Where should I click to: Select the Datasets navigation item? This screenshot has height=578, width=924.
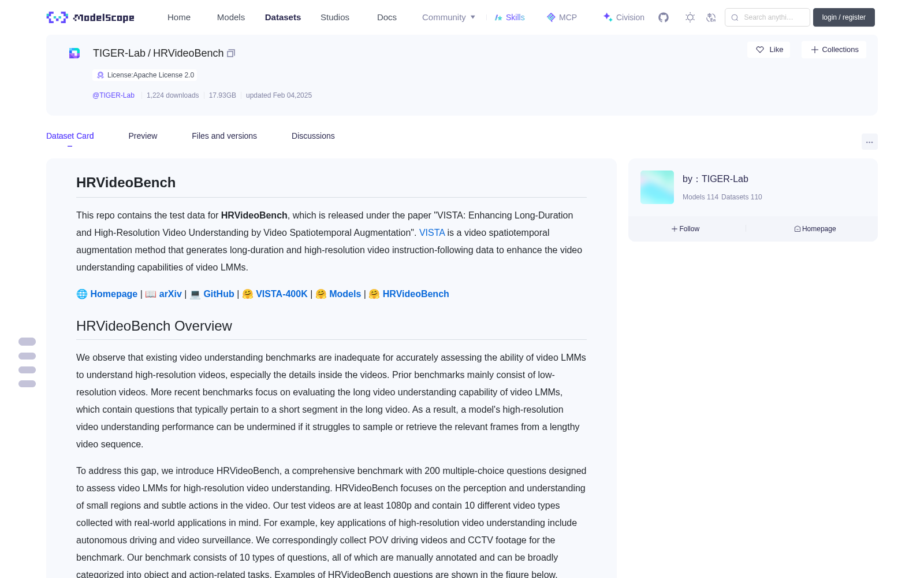coord(283,17)
